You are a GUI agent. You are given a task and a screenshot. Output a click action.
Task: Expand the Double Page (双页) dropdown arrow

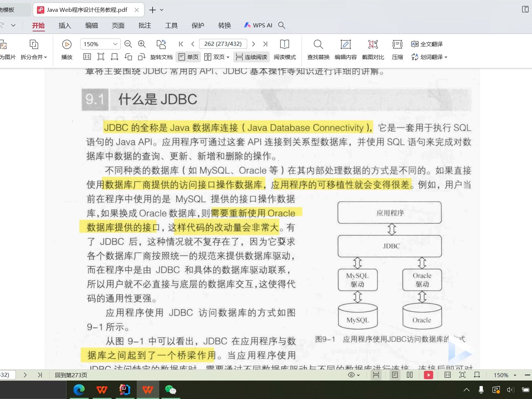[228, 57]
